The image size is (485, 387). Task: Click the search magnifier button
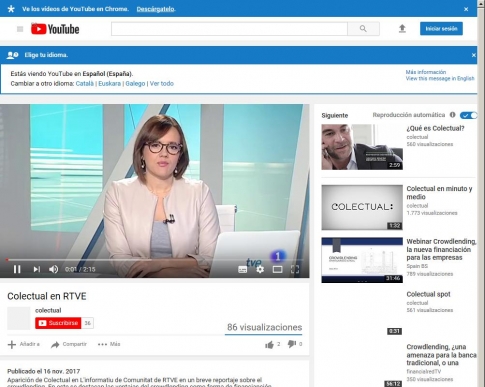click(x=363, y=29)
